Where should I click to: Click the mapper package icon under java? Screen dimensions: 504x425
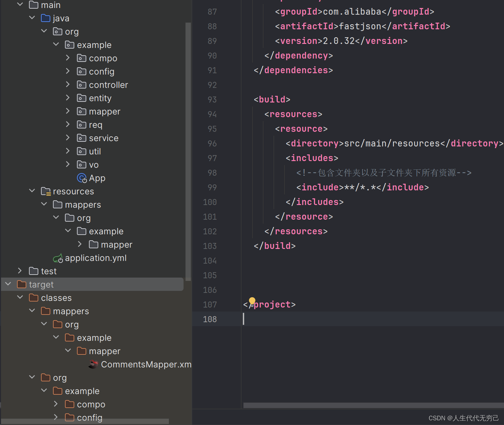(x=82, y=111)
